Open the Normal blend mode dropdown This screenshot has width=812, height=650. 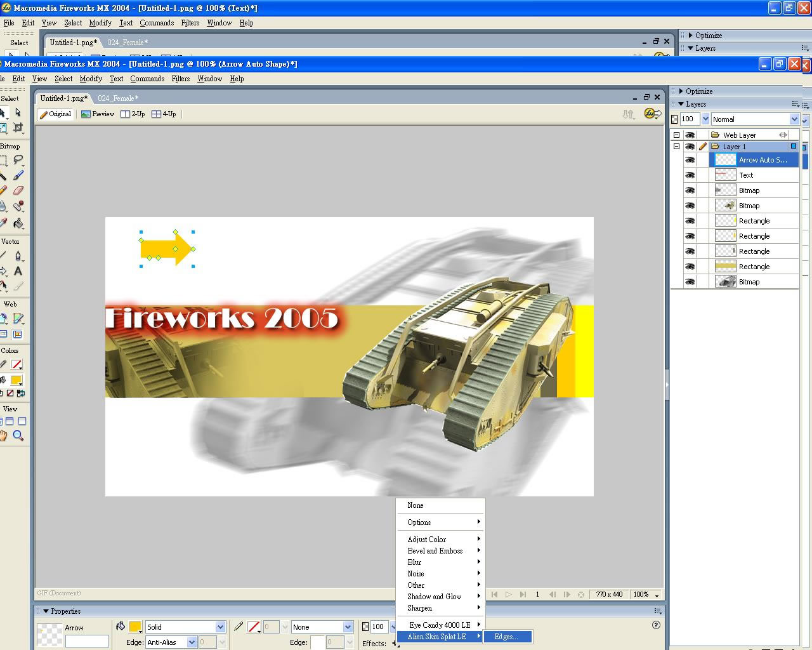click(794, 119)
